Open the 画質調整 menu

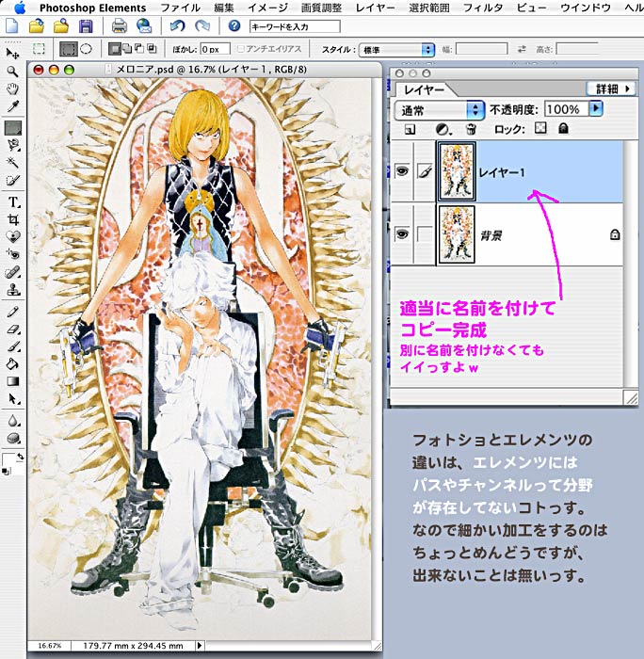click(x=322, y=8)
